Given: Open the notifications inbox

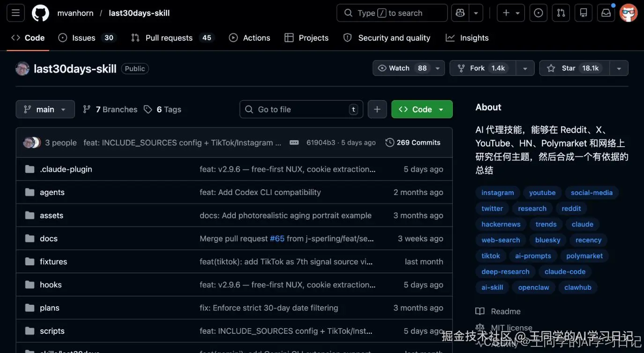Looking at the screenshot, I should [x=606, y=13].
